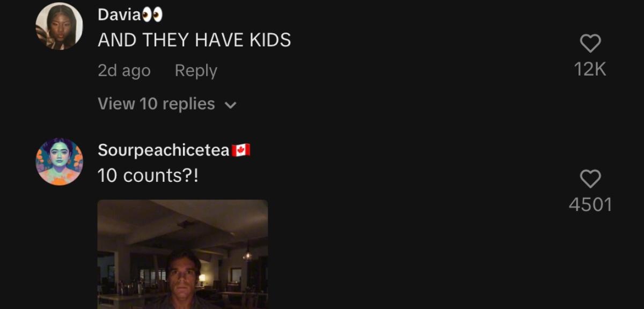Click the 12K like count
This screenshot has height=309, width=644.
point(590,69)
